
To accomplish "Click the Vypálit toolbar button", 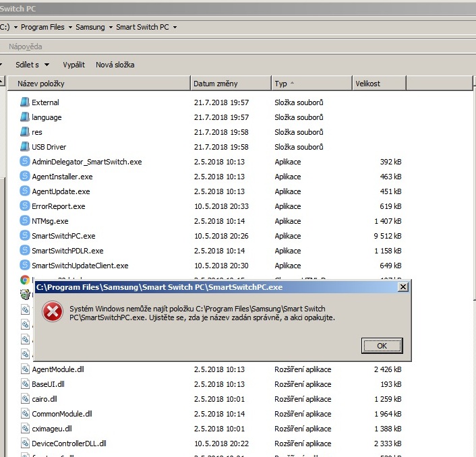I will coord(73,65).
